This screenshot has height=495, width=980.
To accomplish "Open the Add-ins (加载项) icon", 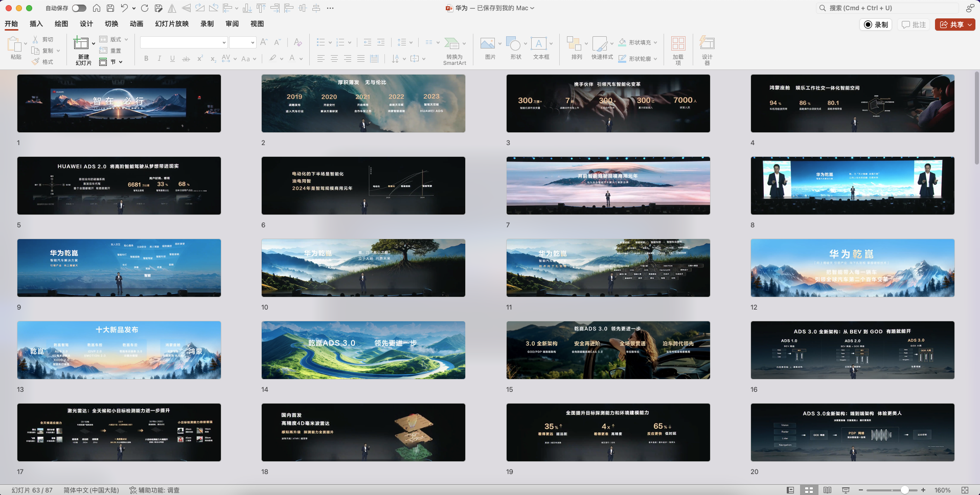I will pyautogui.click(x=678, y=43).
